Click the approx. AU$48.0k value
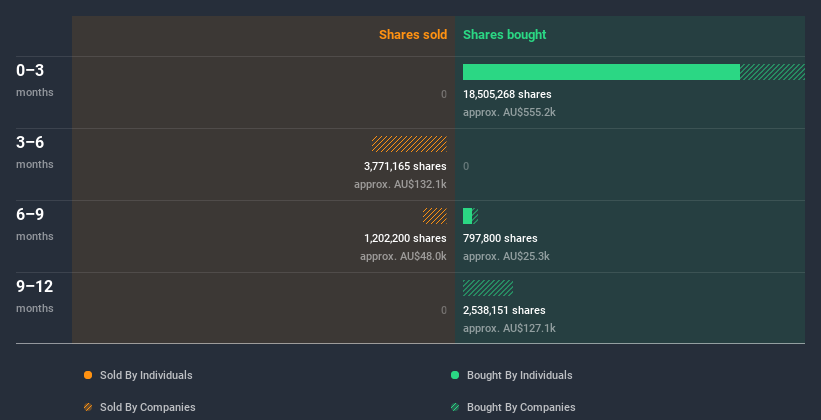 [404, 256]
